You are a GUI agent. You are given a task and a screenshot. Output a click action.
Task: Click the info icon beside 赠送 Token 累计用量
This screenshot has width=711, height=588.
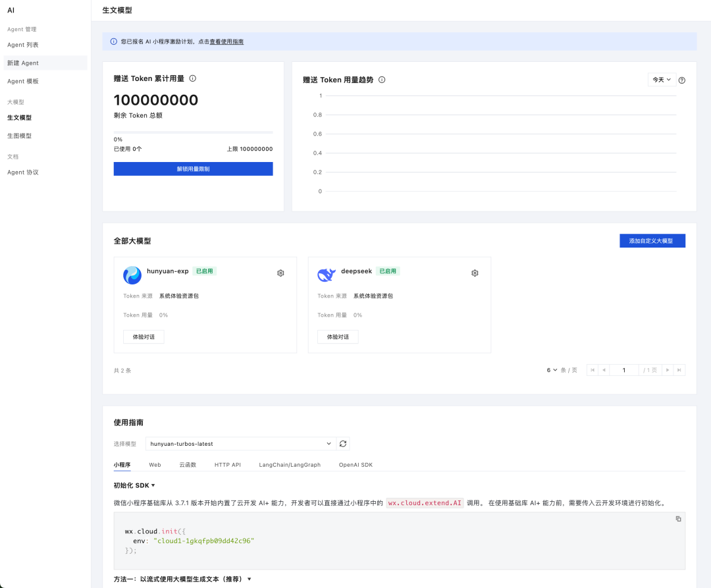[x=193, y=78]
